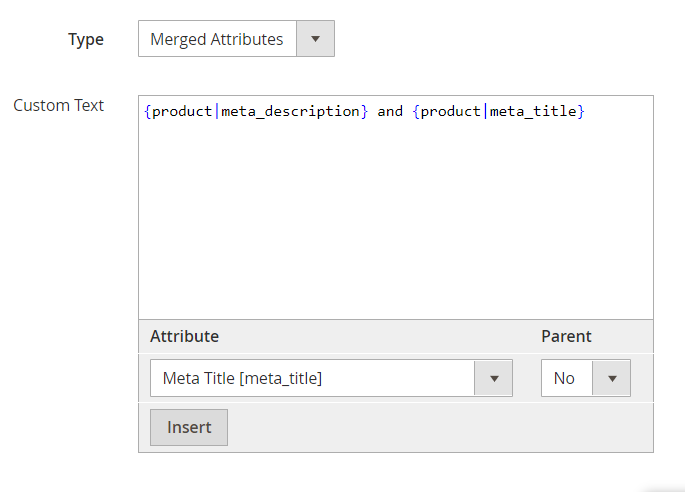This screenshot has height=492, width=685.
Task: Open the Meta Title [meta_title] select box
Action: [331, 378]
